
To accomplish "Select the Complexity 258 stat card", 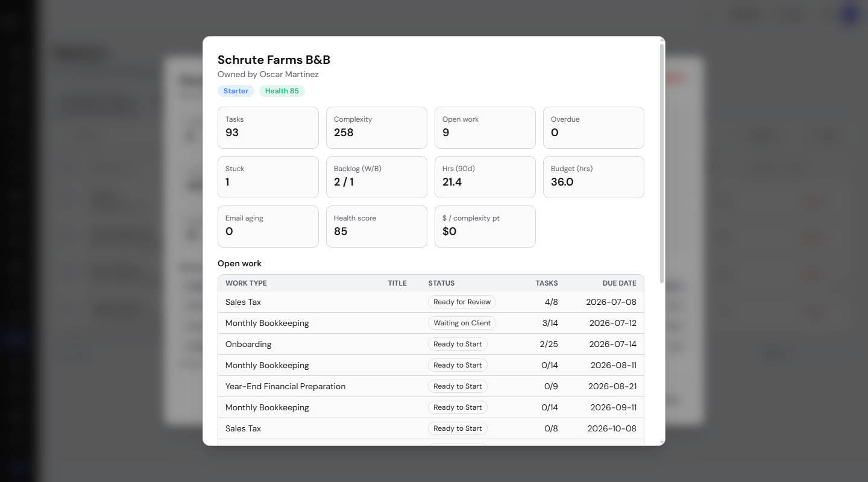I will (x=377, y=128).
